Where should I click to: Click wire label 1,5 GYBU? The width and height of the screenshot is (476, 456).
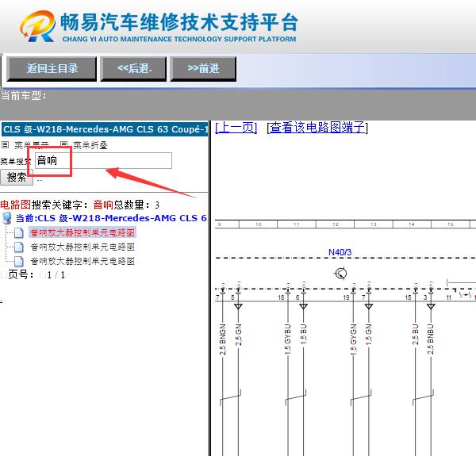[288, 339]
